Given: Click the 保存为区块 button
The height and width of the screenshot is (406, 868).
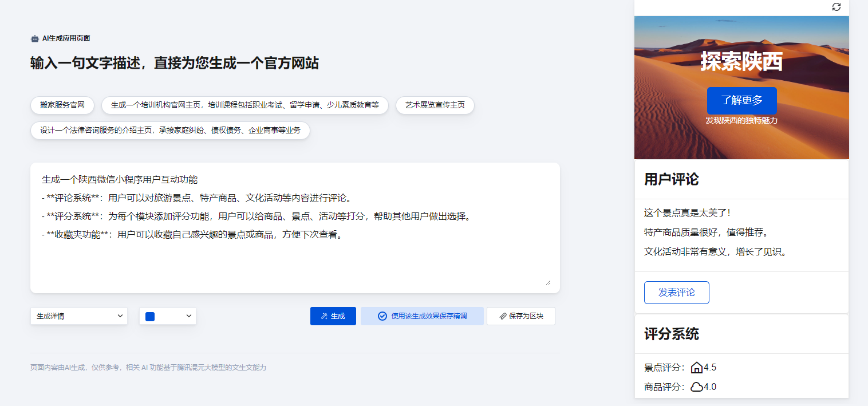Looking at the screenshot, I should tap(521, 316).
